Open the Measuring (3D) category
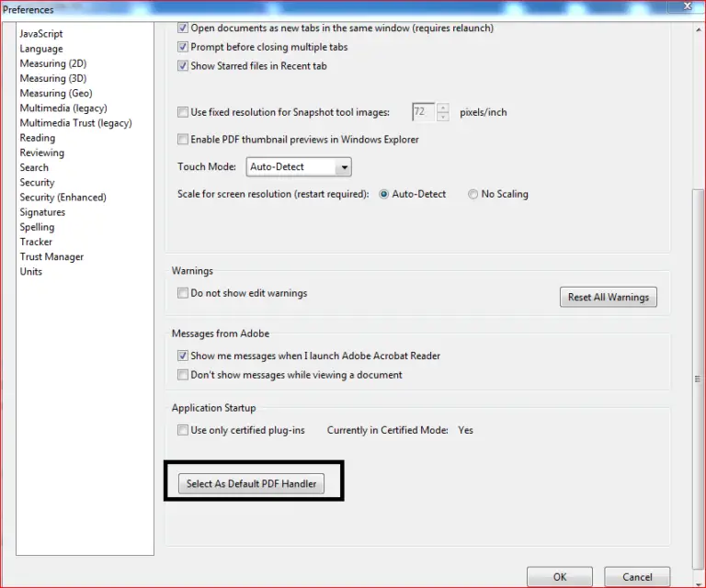Image resolution: width=706 pixels, height=588 pixels. click(53, 78)
